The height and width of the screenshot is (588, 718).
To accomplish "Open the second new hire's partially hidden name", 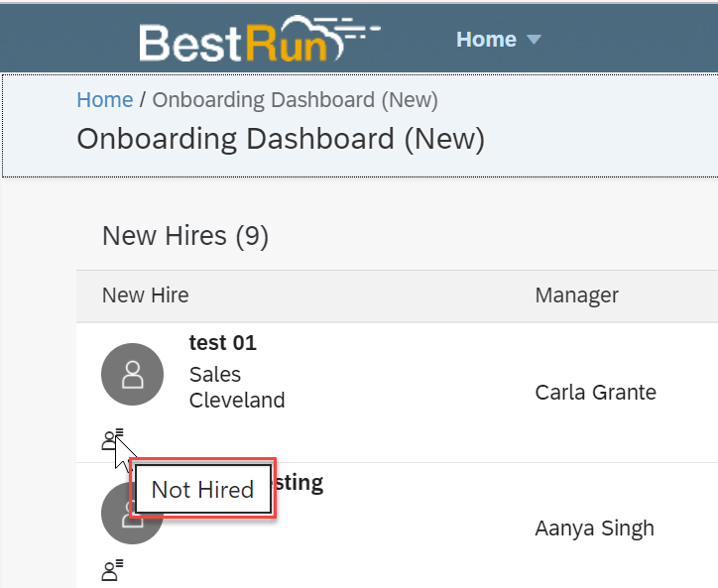I will coord(299,484).
